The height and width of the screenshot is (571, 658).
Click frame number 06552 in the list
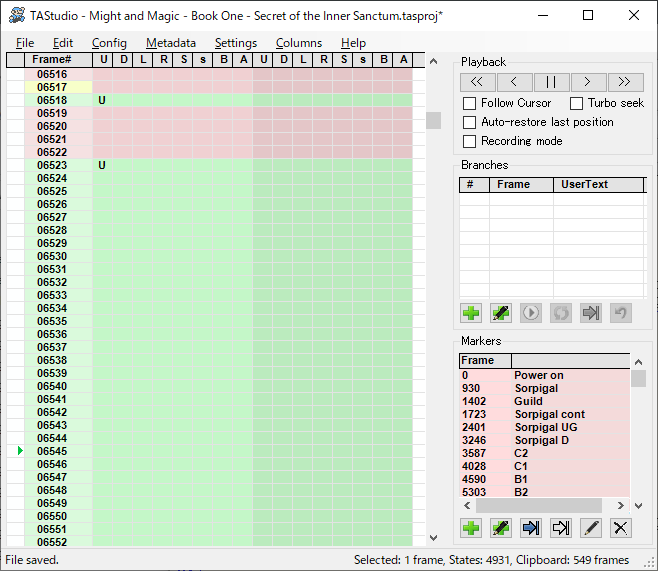58,542
